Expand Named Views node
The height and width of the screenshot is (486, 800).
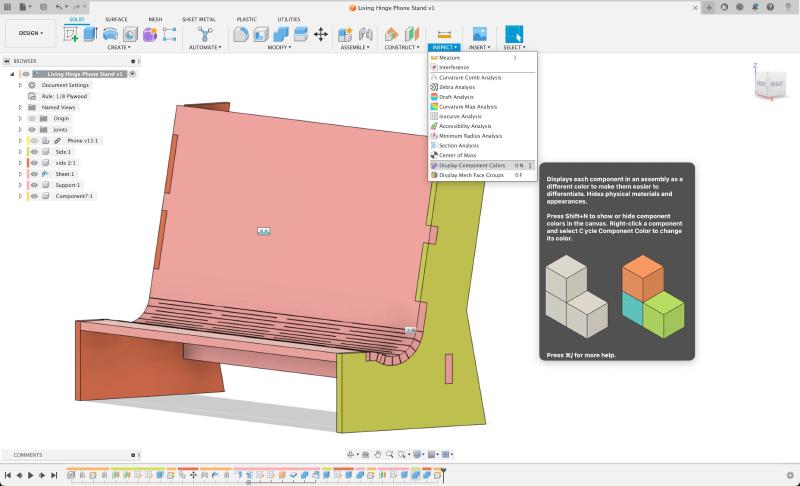[x=20, y=107]
